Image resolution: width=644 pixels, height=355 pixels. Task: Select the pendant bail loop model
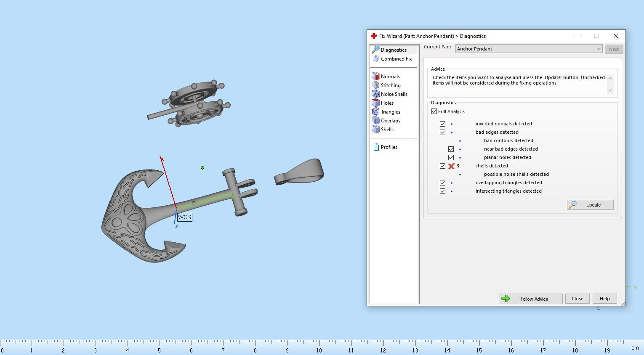pyautogui.click(x=299, y=172)
